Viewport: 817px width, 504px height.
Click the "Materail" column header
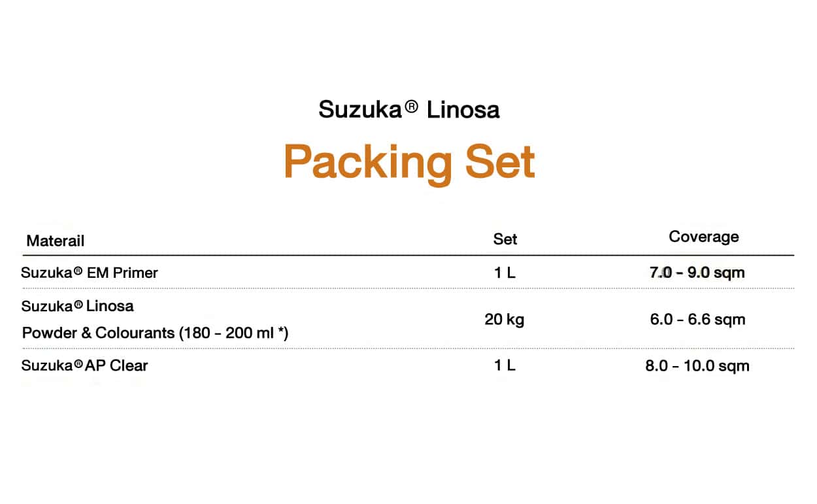(x=56, y=241)
